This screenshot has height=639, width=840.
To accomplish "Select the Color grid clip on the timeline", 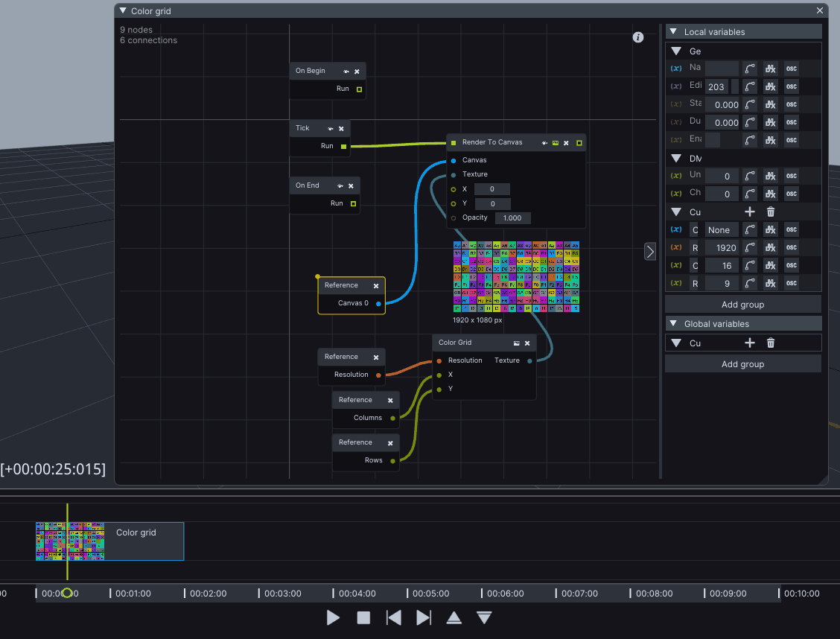I will click(141, 541).
